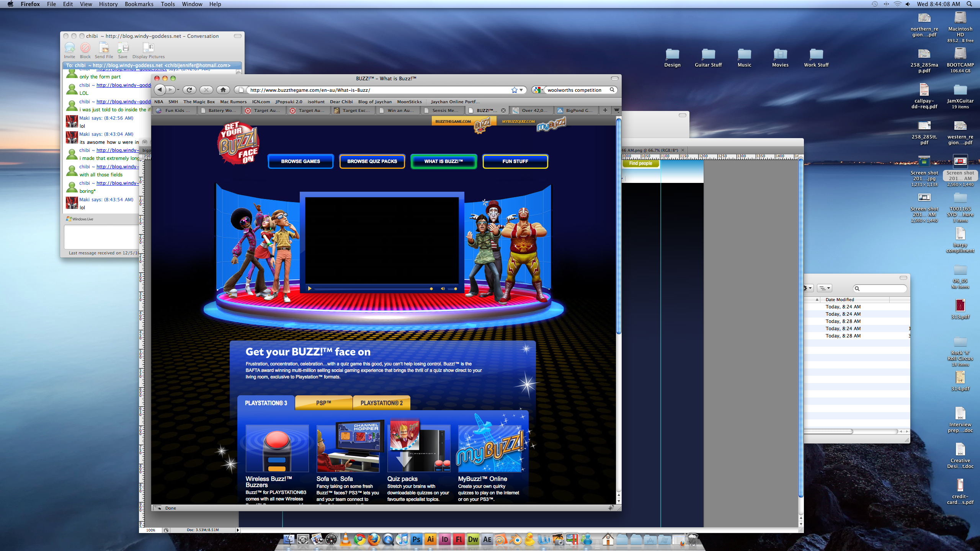Click the search magnifier in the Firefox search box
The height and width of the screenshot is (551, 980).
pos(612,90)
